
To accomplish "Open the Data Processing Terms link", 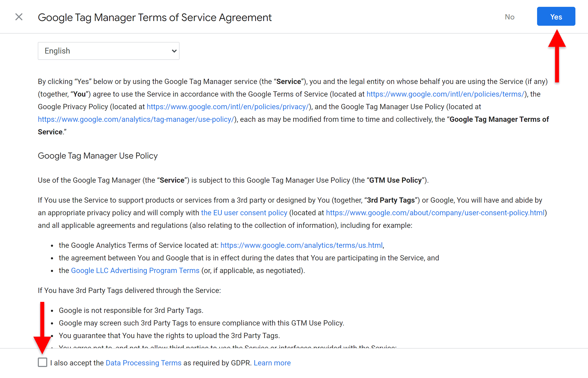I will pos(143,363).
